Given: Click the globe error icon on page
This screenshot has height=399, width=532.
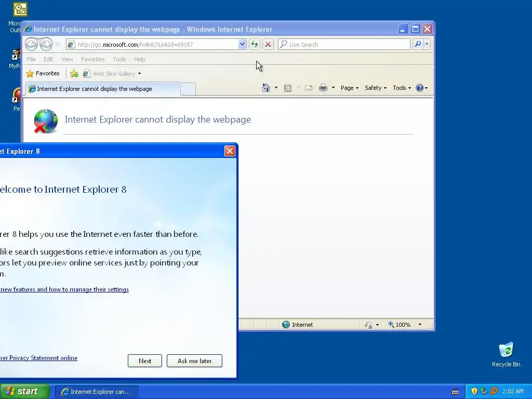Looking at the screenshot, I should coord(46,121).
